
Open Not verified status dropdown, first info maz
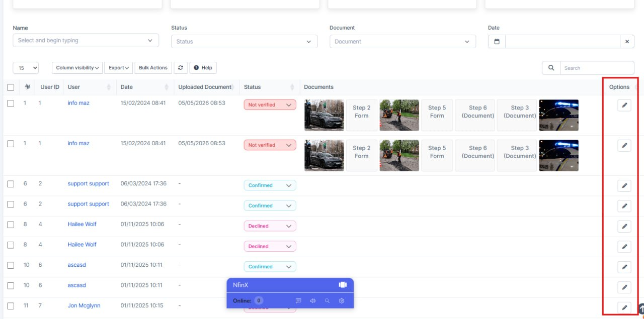270,105
